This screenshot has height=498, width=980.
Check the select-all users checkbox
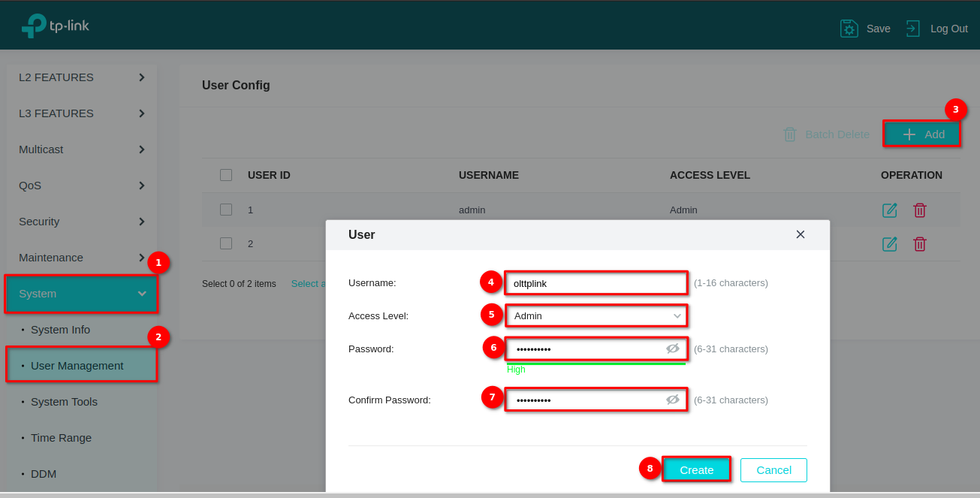tap(226, 175)
